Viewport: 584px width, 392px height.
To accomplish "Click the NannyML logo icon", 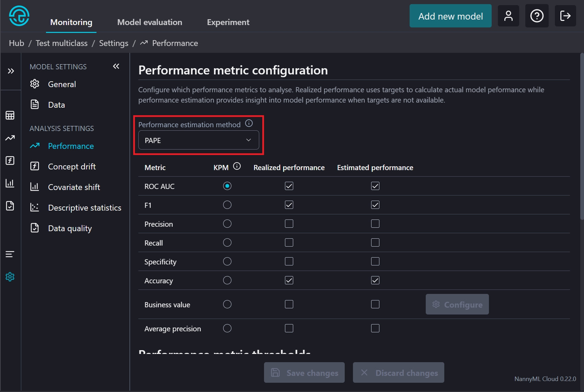I will pyautogui.click(x=19, y=16).
